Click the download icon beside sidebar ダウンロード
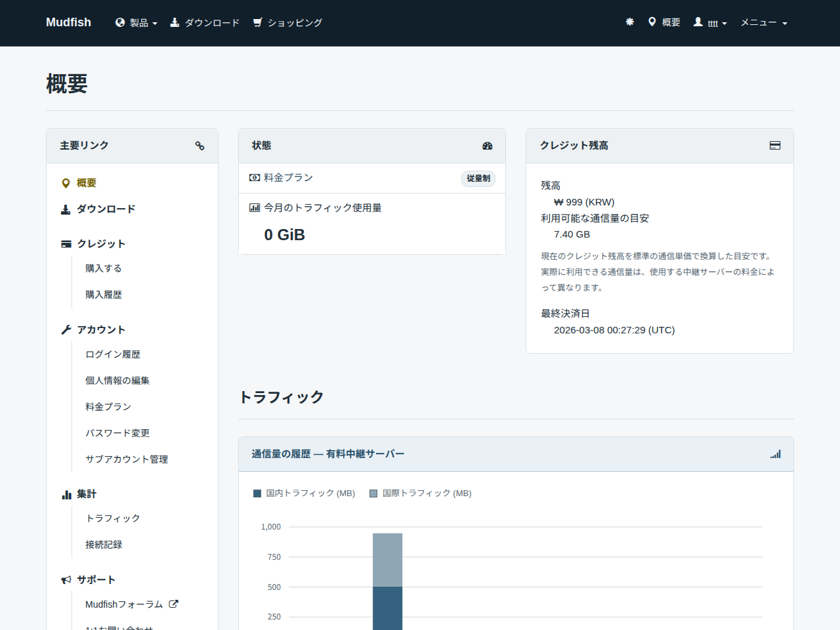This screenshot has width=840, height=630. pyautogui.click(x=66, y=209)
